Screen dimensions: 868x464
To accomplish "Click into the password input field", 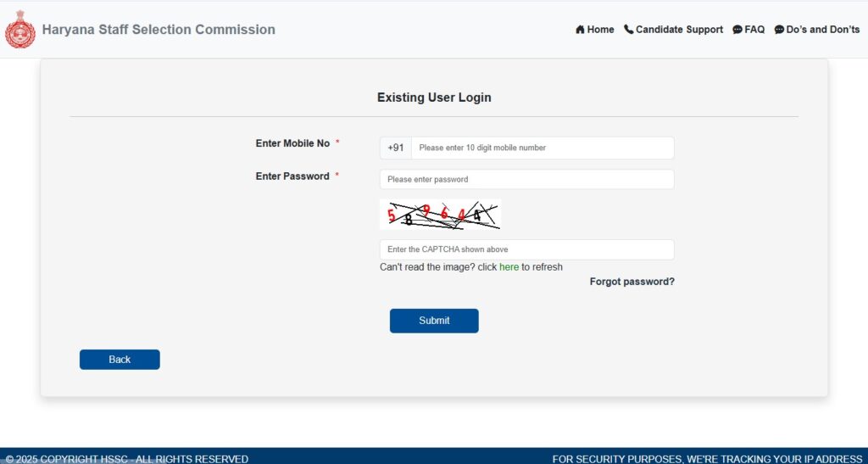I will [x=526, y=180].
